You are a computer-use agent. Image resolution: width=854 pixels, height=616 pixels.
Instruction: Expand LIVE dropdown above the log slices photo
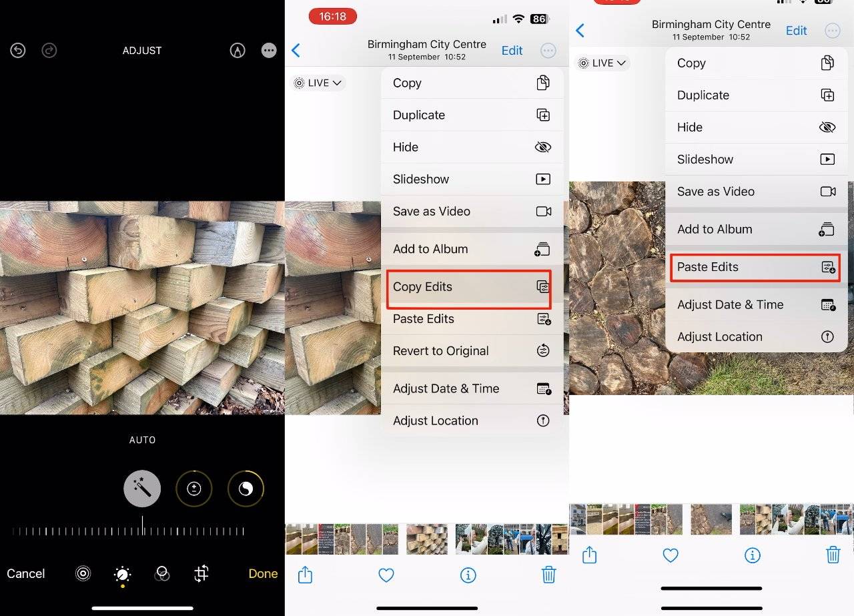coord(602,63)
